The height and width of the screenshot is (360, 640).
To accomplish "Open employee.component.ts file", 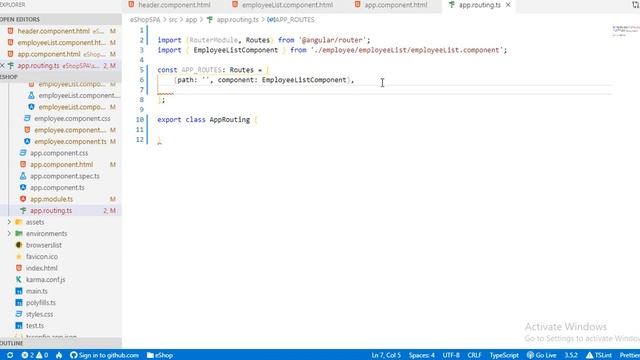I will [x=70, y=141].
